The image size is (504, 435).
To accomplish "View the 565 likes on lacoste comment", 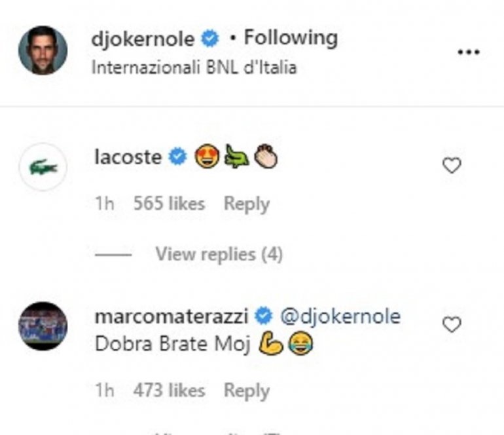I will pos(169,204).
